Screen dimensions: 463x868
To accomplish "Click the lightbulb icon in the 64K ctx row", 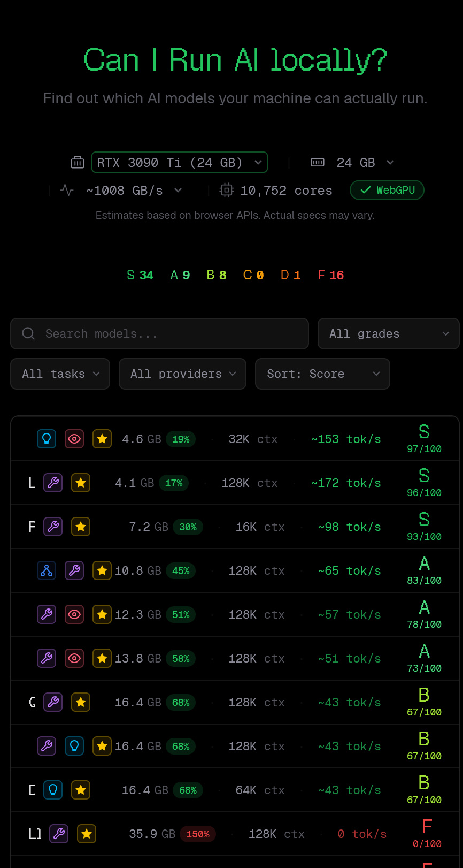I will click(x=53, y=790).
